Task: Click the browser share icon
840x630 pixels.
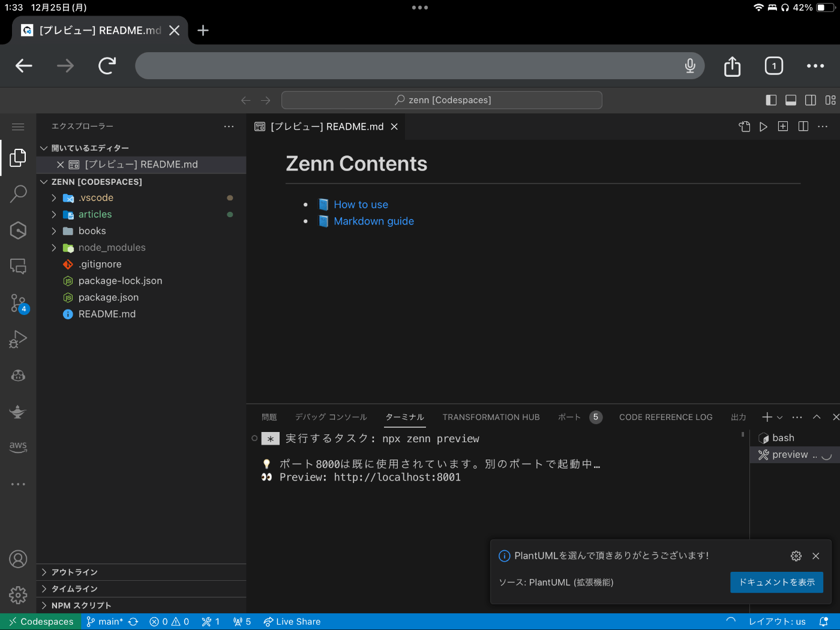Action: click(x=732, y=66)
